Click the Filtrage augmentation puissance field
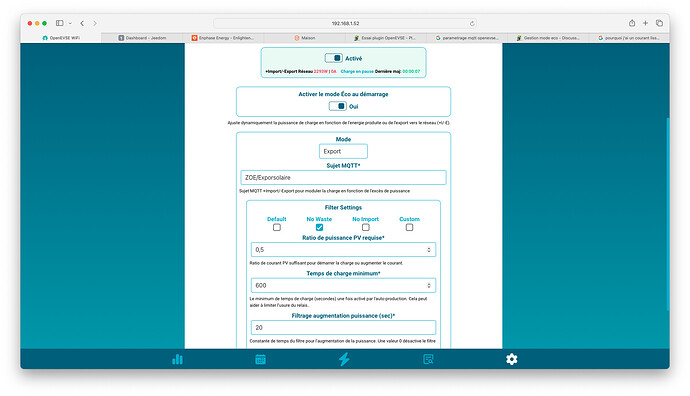 343,328
